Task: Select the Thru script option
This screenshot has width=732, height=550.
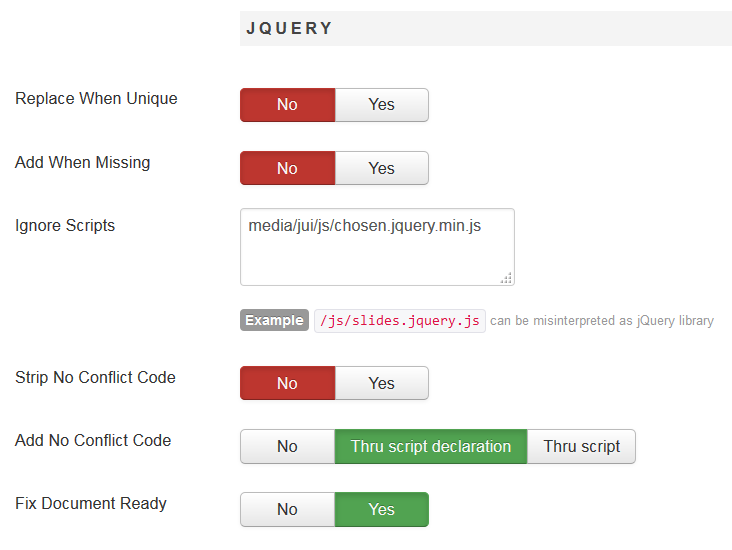Action: [x=581, y=447]
